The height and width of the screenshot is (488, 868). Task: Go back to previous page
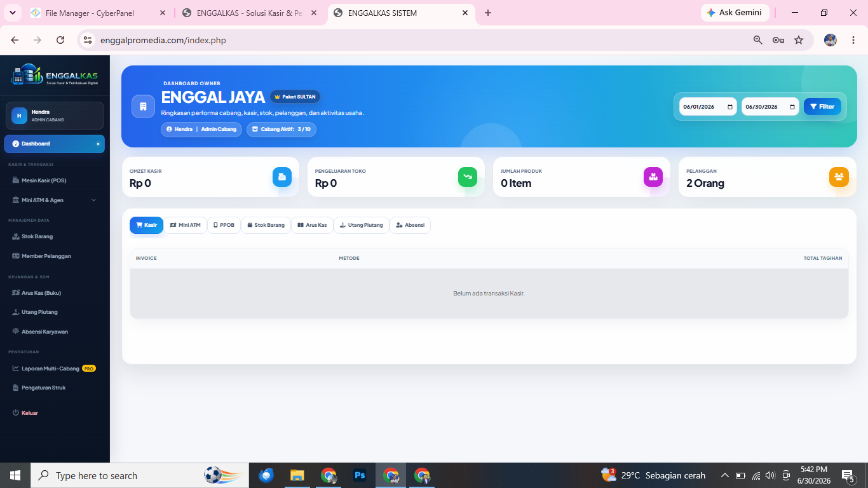point(15,40)
